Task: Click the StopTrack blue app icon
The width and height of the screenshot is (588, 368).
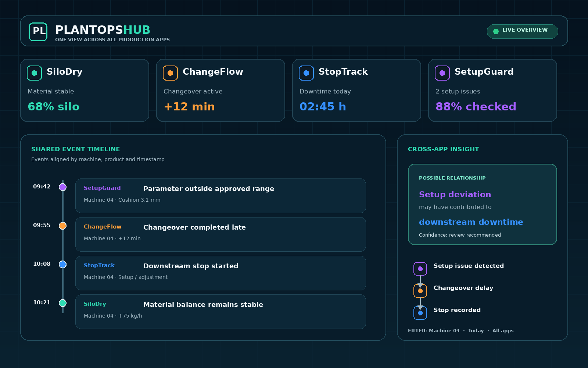Action: 306,73
